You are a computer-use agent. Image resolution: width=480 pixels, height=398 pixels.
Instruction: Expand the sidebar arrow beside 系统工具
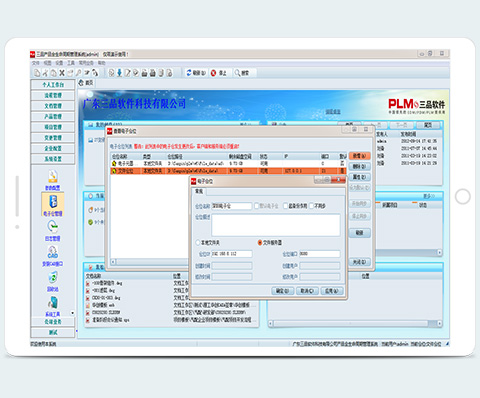[72, 313]
